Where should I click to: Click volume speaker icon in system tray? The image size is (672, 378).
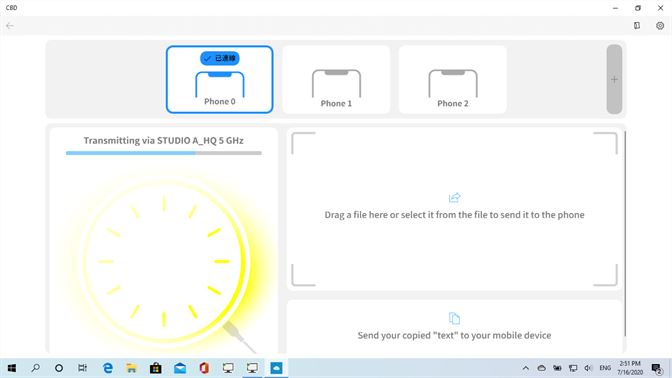point(588,368)
